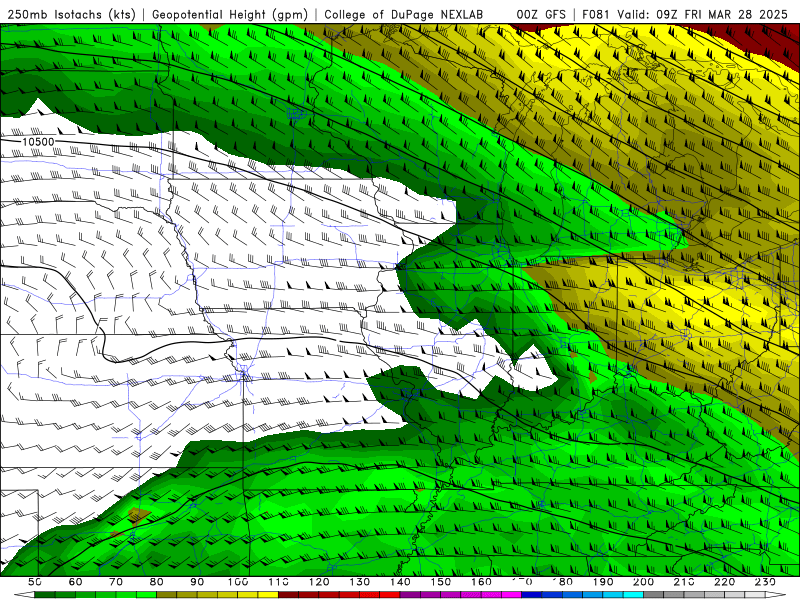Click the '190' value on the color scale
Viewport: 800px width, 600px height.
(x=603, y=582)
